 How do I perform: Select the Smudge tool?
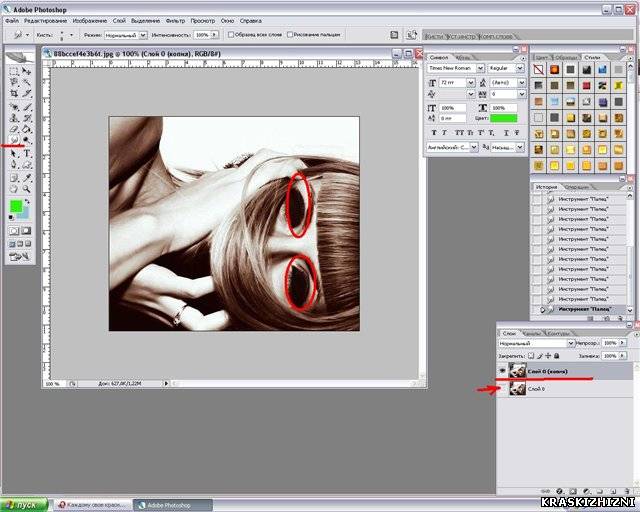14,140
